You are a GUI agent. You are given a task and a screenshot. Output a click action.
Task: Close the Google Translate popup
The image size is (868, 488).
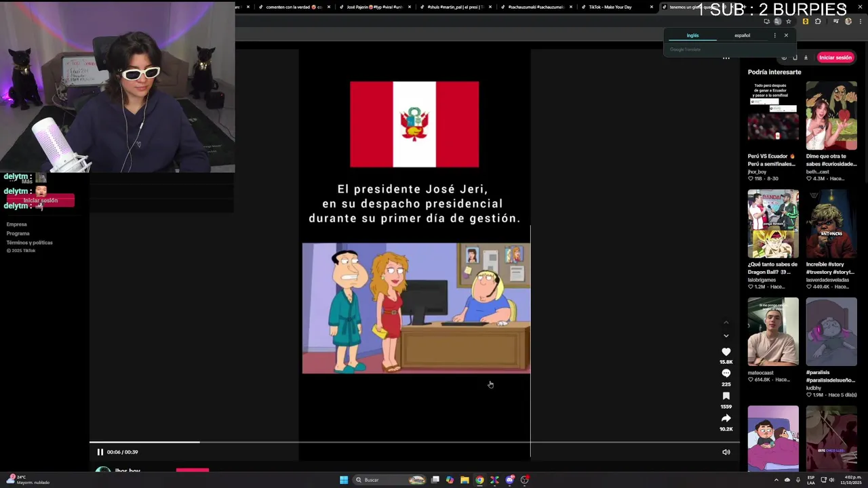(x=786, y=35)
